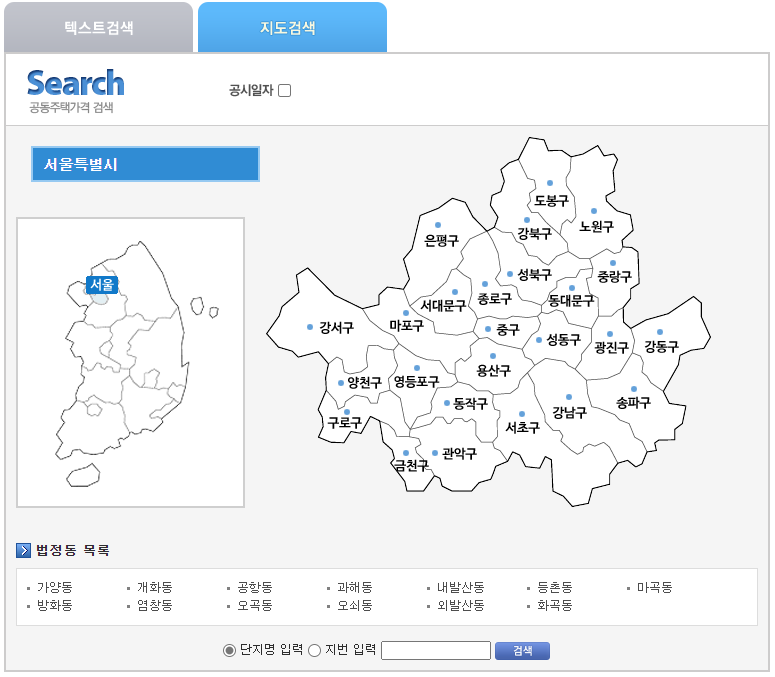Choose the 지번 입력 radio option

coord(314,650)
